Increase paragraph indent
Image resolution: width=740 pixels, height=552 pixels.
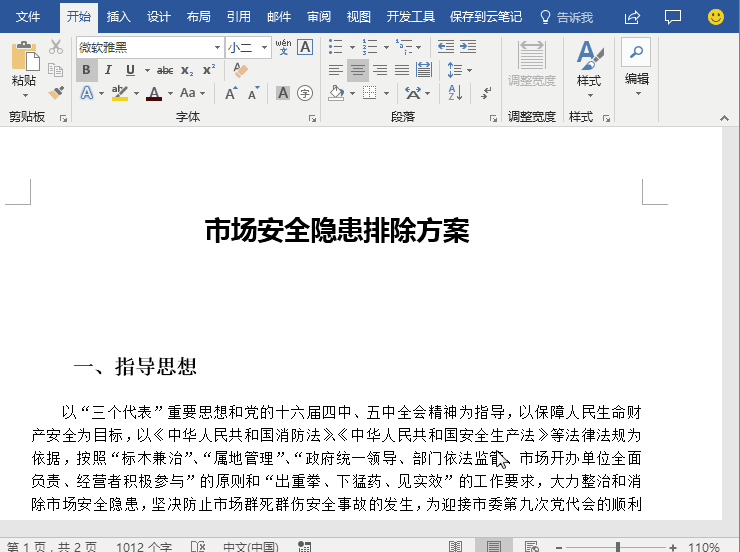click(x=468, y=47)
